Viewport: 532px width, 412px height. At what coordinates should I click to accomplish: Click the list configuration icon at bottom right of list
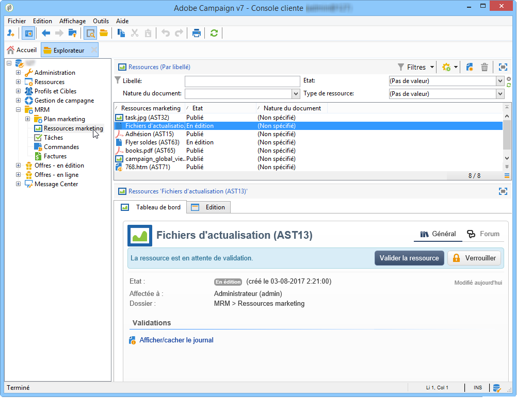click(x=507, y=176)
